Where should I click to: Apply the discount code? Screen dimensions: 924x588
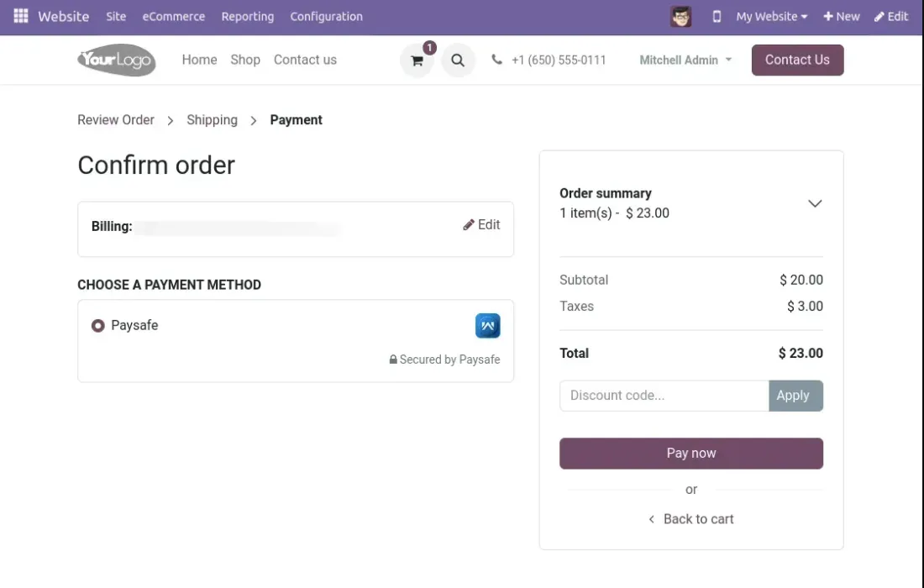click(x=795, y=396)
